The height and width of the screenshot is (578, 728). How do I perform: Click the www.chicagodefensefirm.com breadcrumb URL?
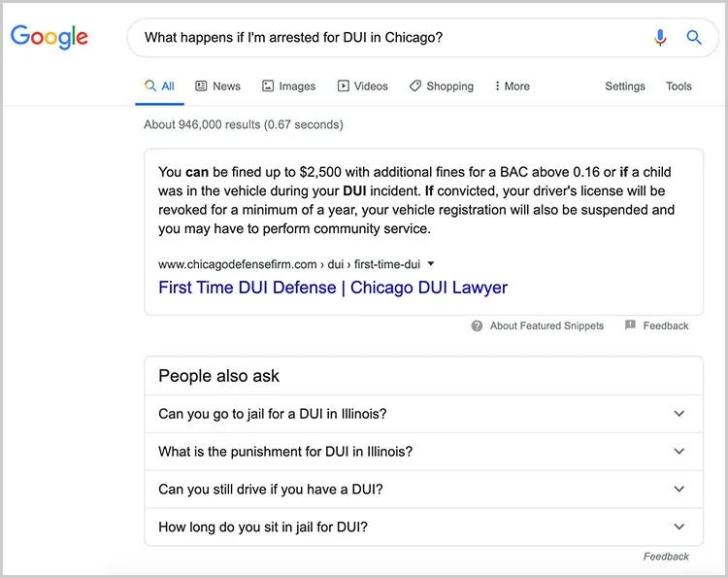tap(289, 264)
